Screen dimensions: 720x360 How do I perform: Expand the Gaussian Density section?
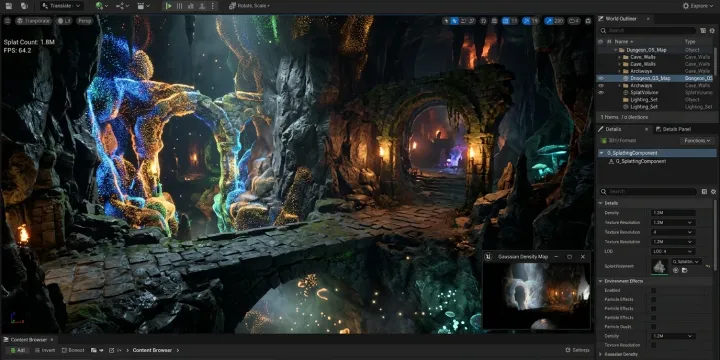[x=601, y=354]
